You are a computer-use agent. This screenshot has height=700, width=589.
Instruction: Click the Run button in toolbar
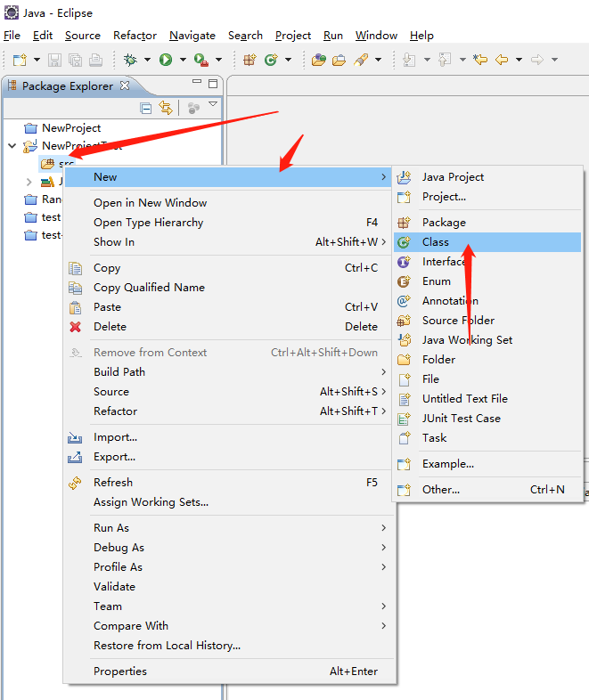(x=166, y=60)
